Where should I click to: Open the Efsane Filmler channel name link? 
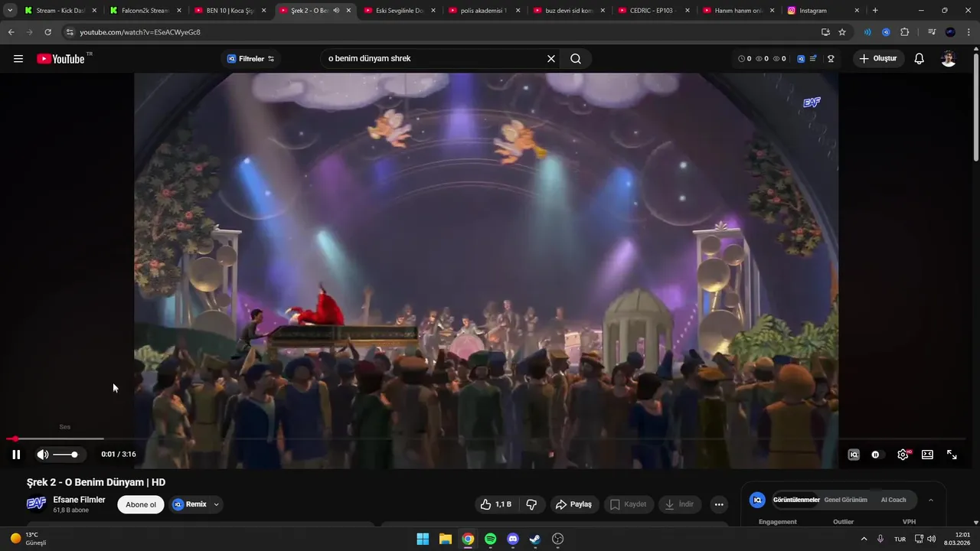point(79,500)
